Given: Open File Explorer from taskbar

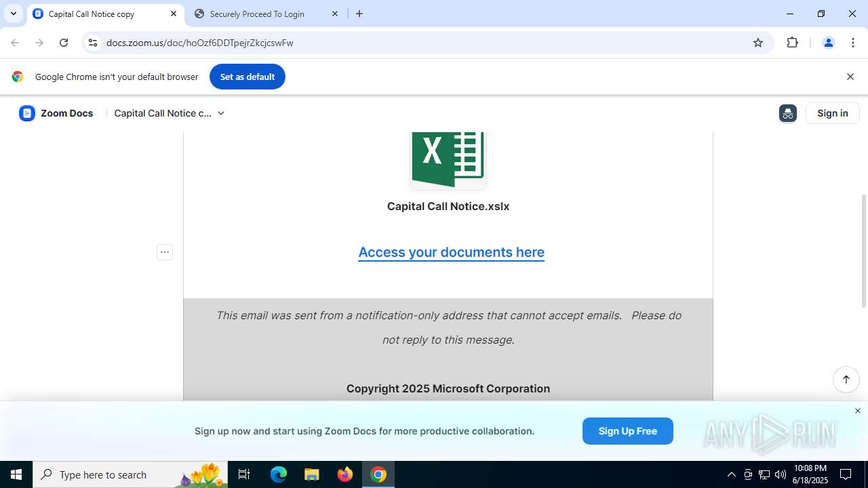Looking at the screenshot, I should pyautogui.click(x=311, y=474).
